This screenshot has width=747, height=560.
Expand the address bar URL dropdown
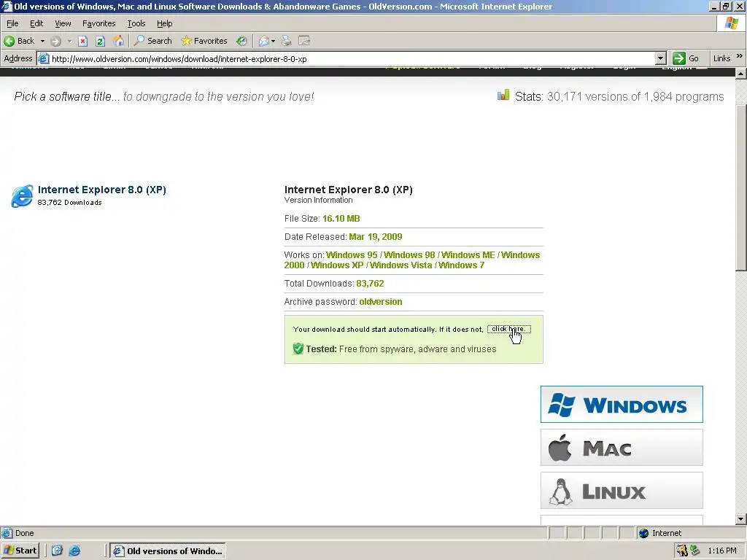click(660, 58)
